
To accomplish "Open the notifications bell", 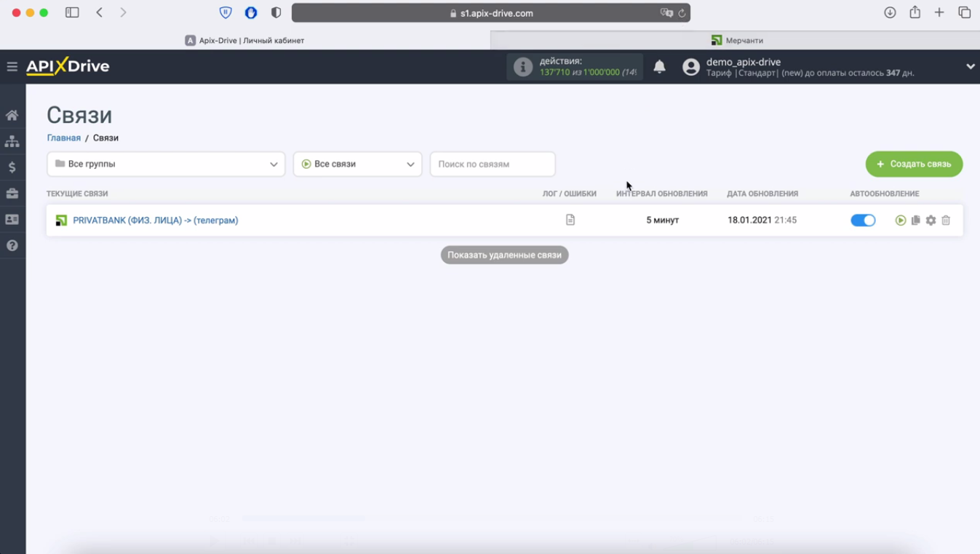I will [x=659, y=67].
